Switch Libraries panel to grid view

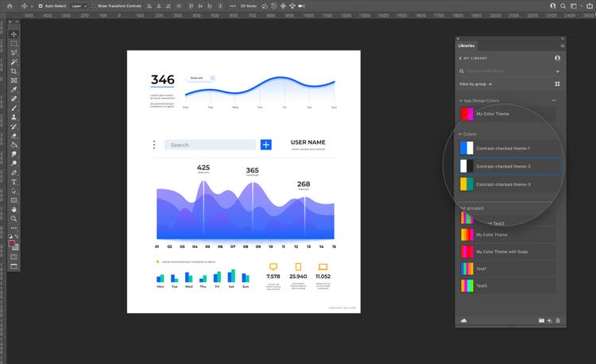pos(557,83)
